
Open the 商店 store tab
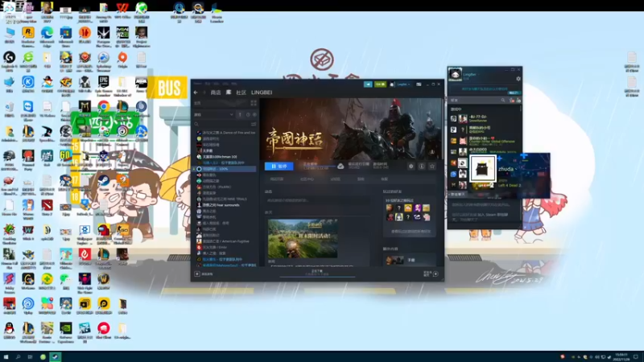pos(216,93)
